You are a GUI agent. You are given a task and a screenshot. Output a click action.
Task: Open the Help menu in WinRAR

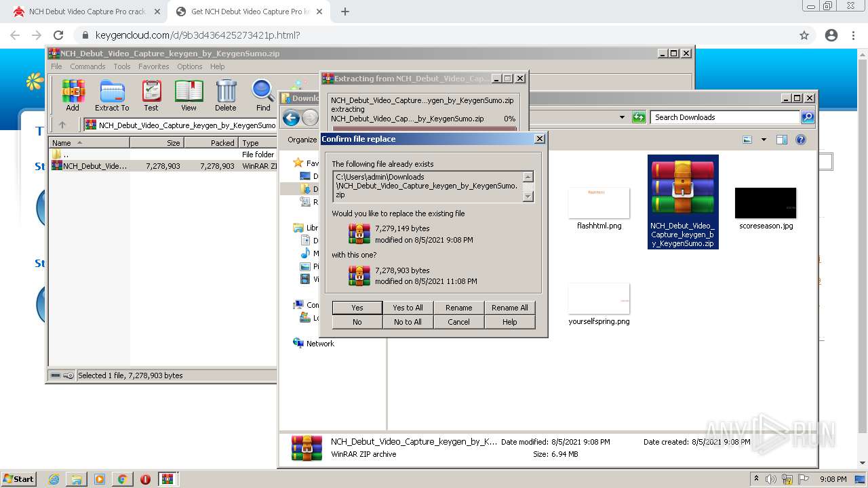(217, 66)
